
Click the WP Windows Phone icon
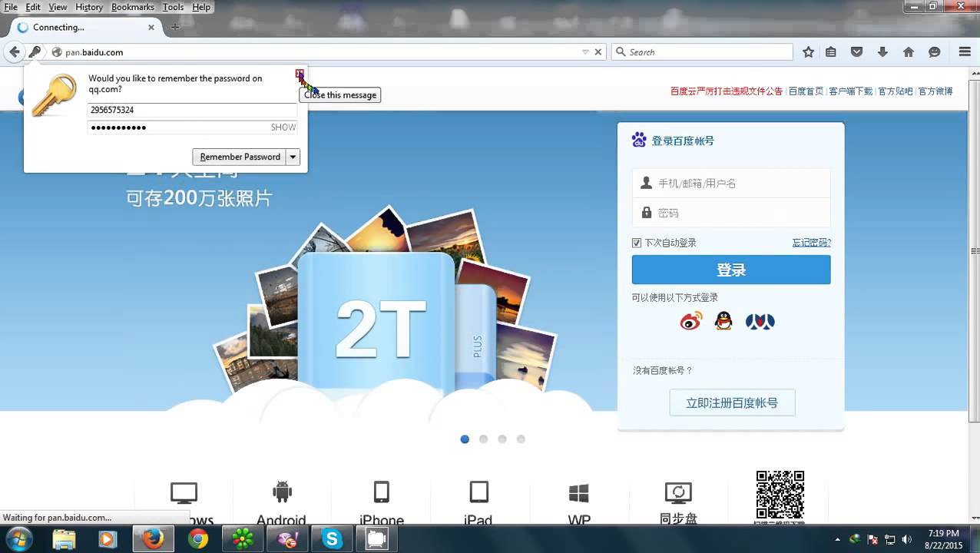coord(579,492)
